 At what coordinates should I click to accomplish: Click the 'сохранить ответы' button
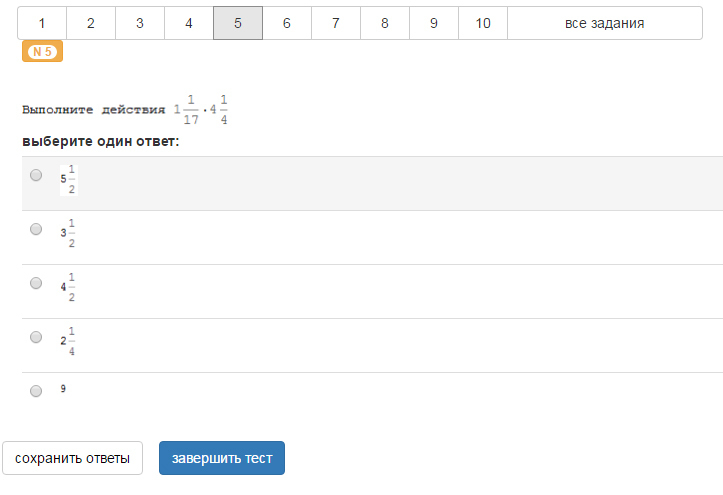[72, 458]
